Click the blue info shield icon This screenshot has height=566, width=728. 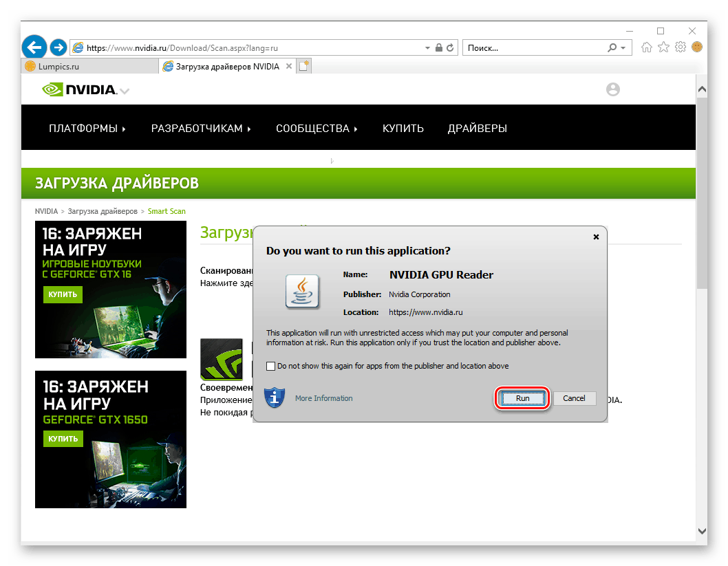[275, 398]
